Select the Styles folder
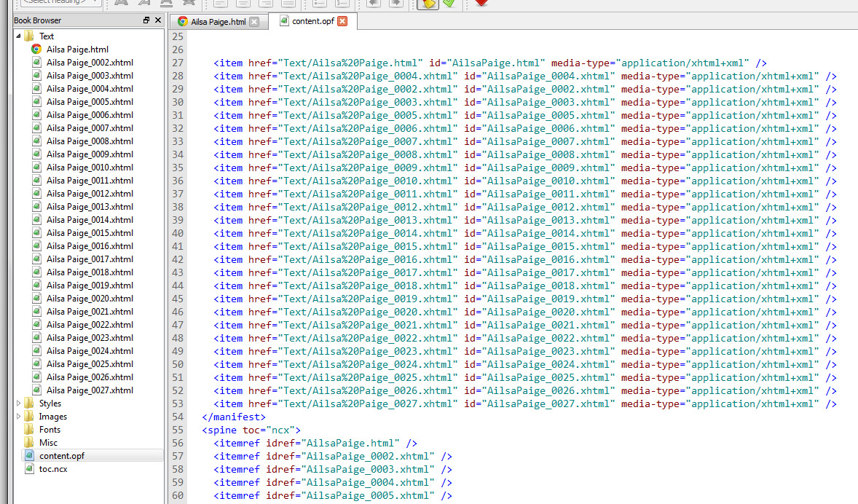 click(50, 403)
